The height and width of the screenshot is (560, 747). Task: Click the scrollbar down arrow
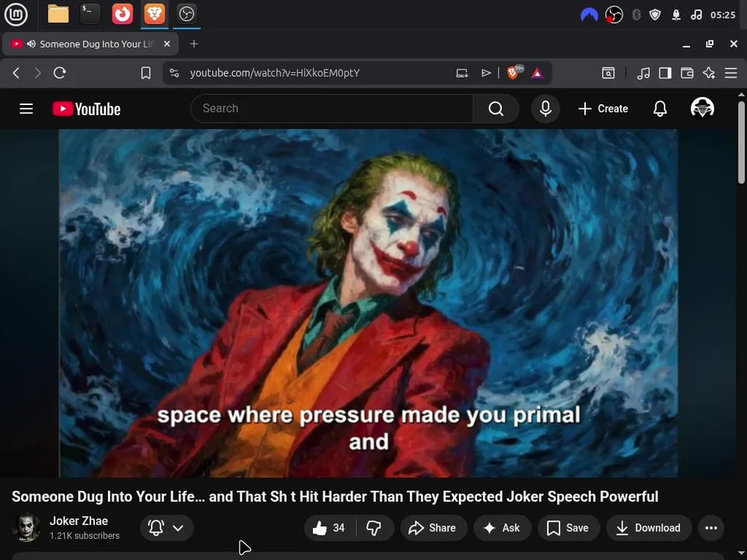click(x=742, y=555)
